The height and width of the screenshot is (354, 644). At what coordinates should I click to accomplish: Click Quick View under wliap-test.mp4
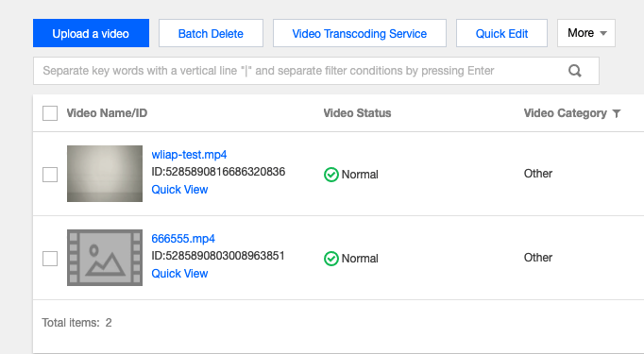click(179, 190)
